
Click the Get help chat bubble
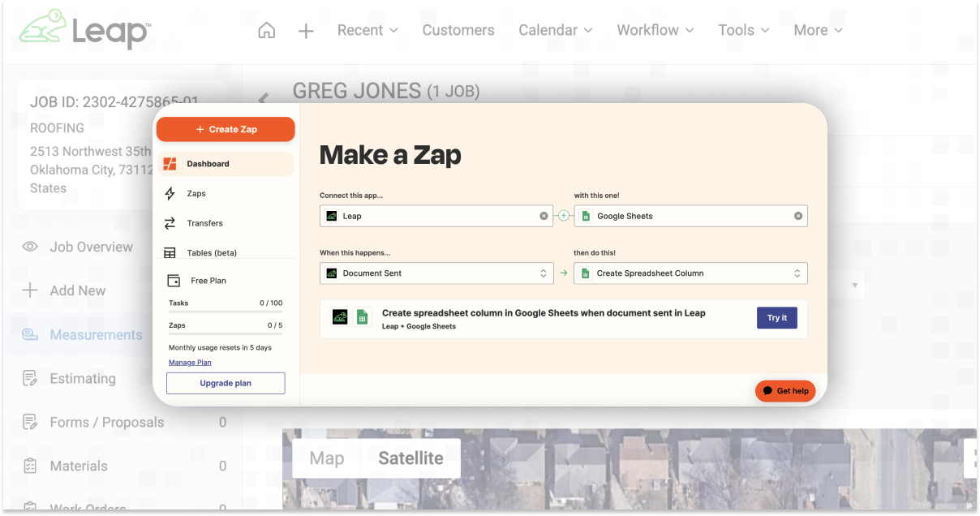coord(785,391)
